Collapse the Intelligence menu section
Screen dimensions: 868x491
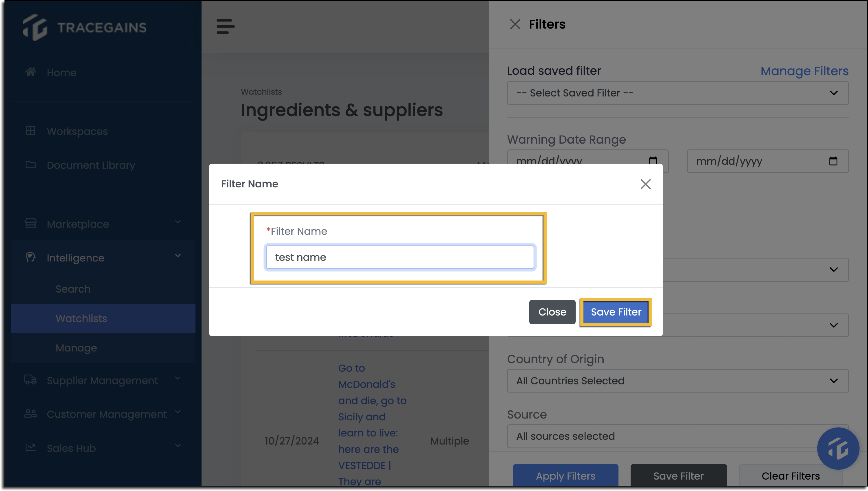coord(178,256)
